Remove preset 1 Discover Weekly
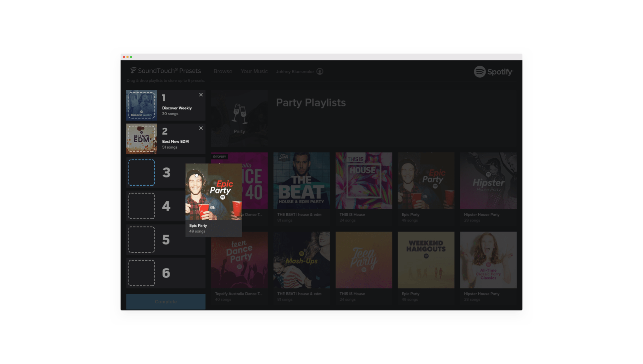Screen dimensions: 643x364 (201, 95)
